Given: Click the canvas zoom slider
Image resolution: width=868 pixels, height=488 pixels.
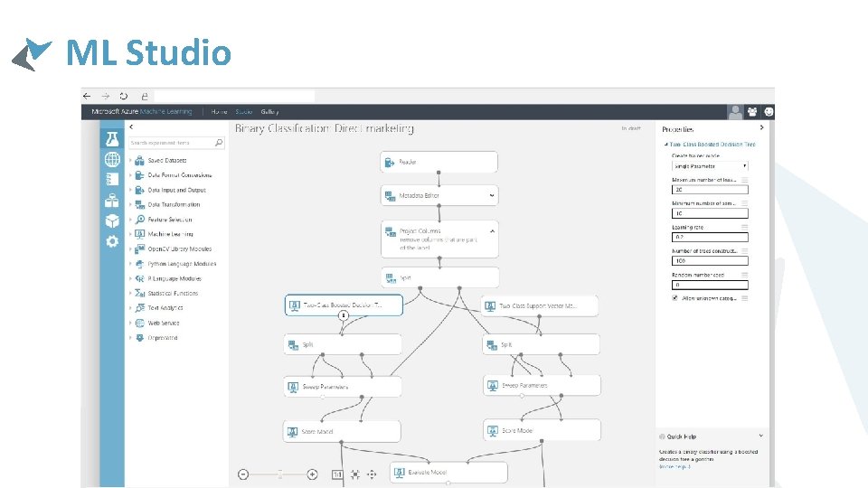Looking at the screenshot, I should [x=280, y=474].
